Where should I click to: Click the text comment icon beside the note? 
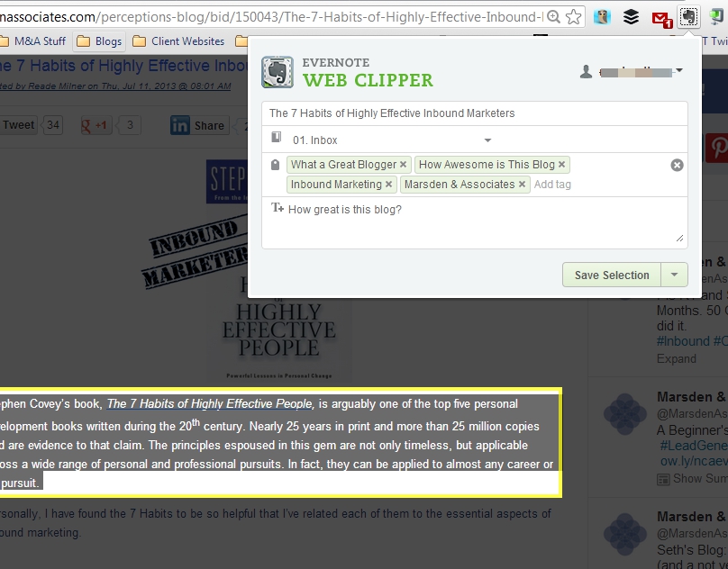coord(278,207)
